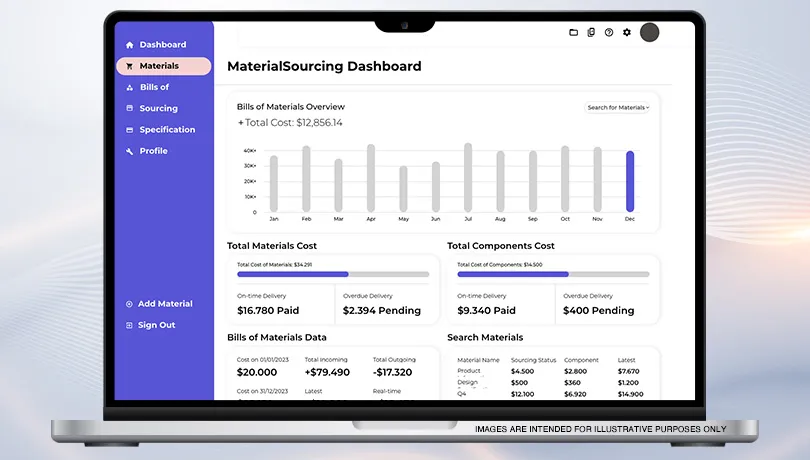Click the Total Materials Cost progress bar
This screenshot has width=810, height=460.
(332, 274)
